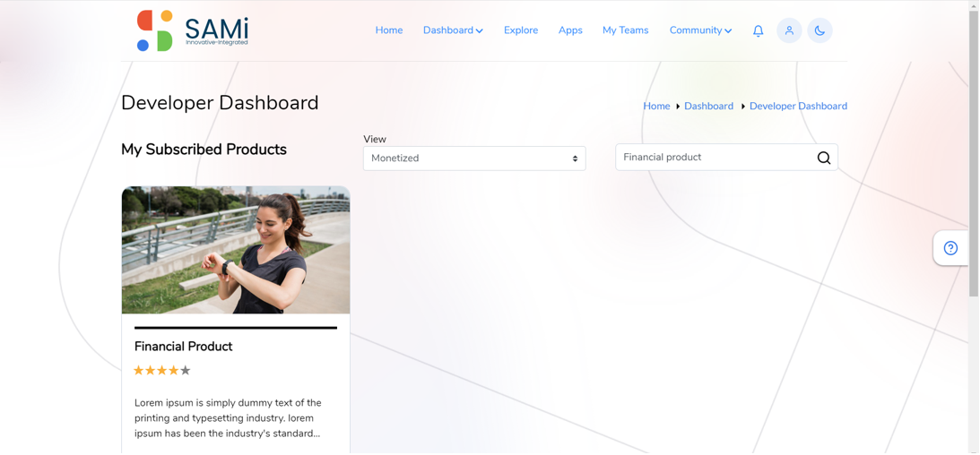
Task: Toggle dark mode moon icon
Action: pyautogui.click(x=820, y=30)
